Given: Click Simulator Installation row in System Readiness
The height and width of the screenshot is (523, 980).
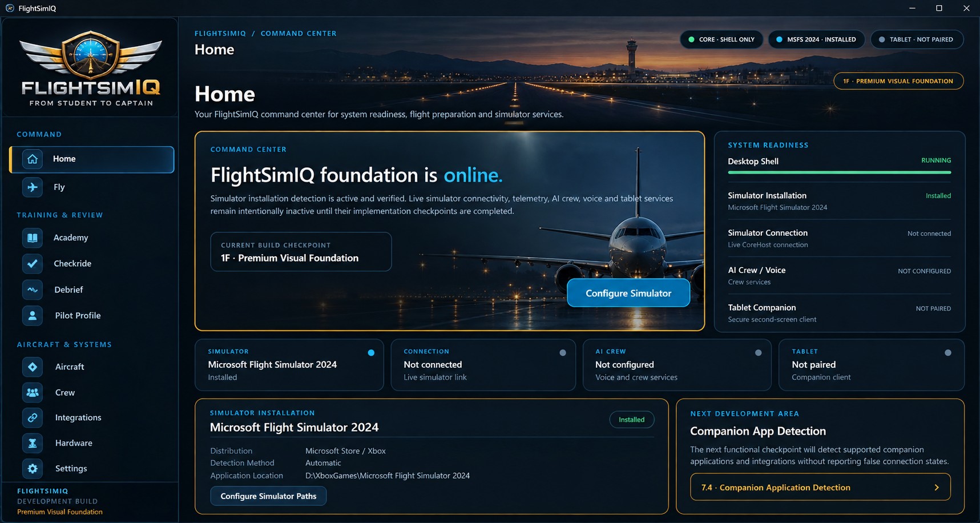Looking at the screenshot, I should tap(840, 201).
